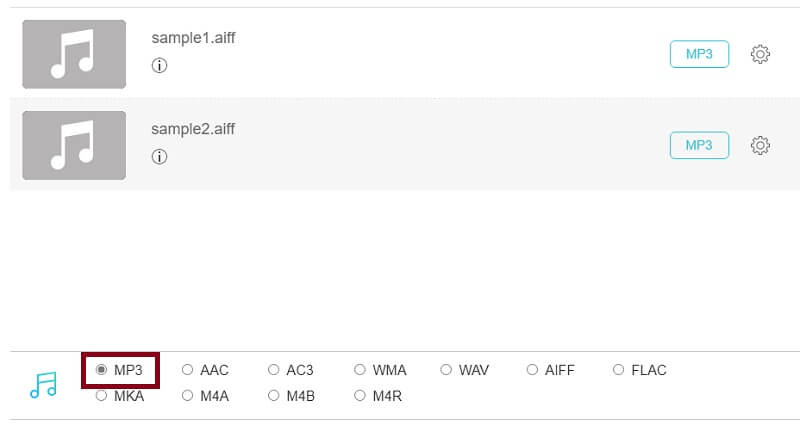Click the sample1.aiff music note thumbnail

click(74, 54)
